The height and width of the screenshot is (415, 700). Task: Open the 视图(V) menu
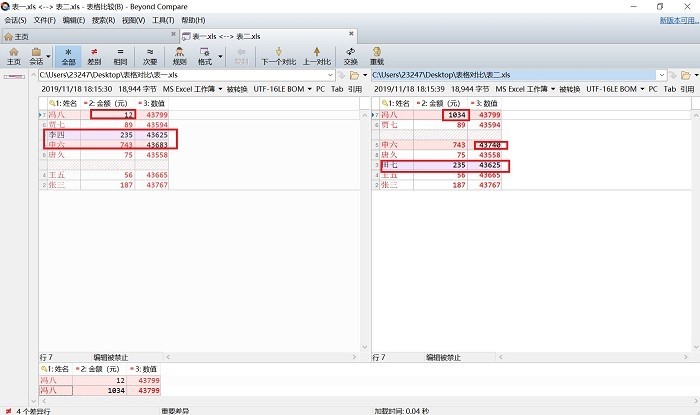tap(133, 21)
